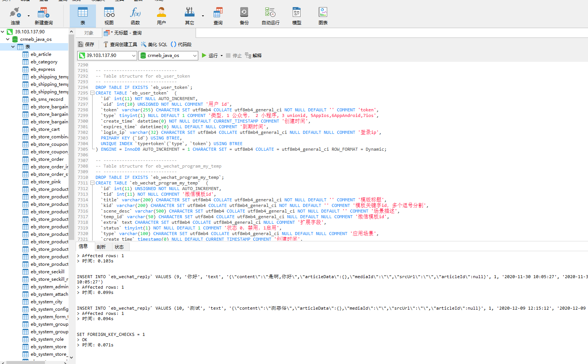Open the 其它 dropdown arrow
Image resolution: width=588 pixels, height=364 pixels.
pos(203,16)
